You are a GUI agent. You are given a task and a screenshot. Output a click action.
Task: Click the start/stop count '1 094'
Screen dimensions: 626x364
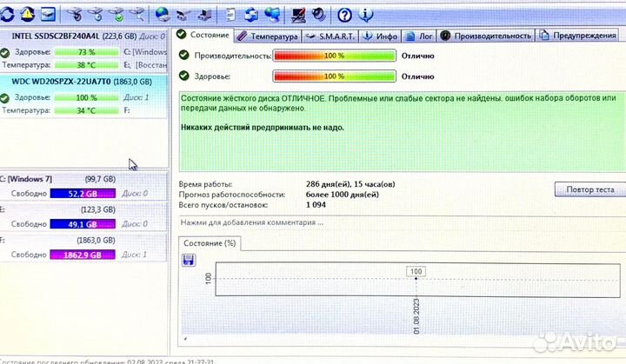[x=316, y=205]
